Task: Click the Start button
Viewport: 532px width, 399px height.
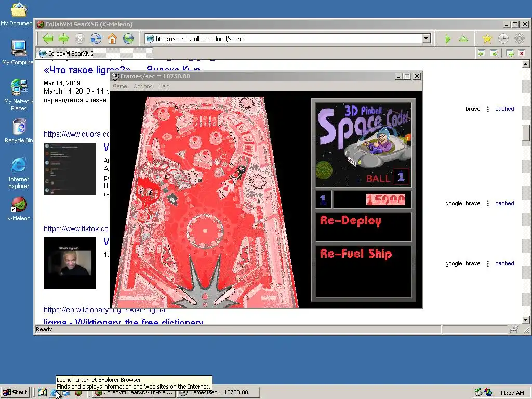Action: click(x=15, y=393)
